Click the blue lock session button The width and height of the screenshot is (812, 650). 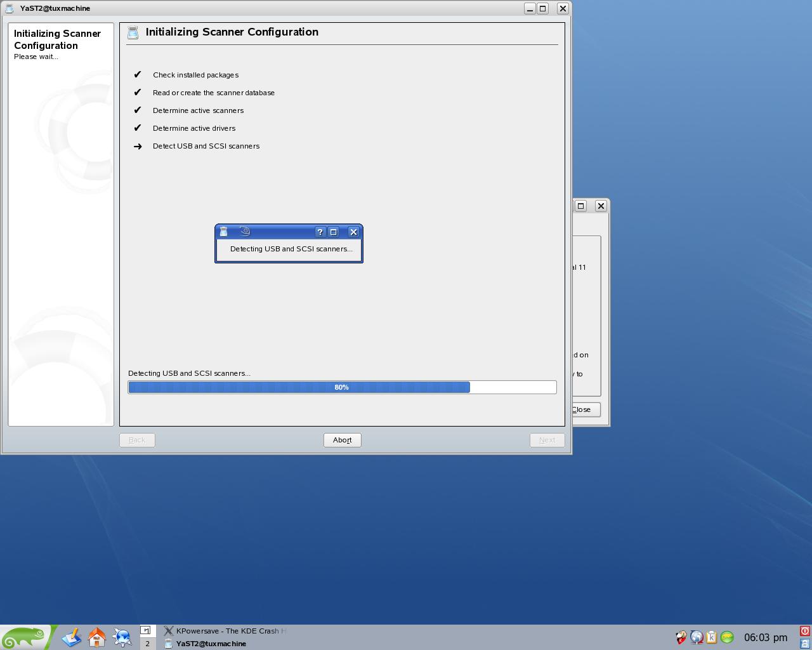804,644
